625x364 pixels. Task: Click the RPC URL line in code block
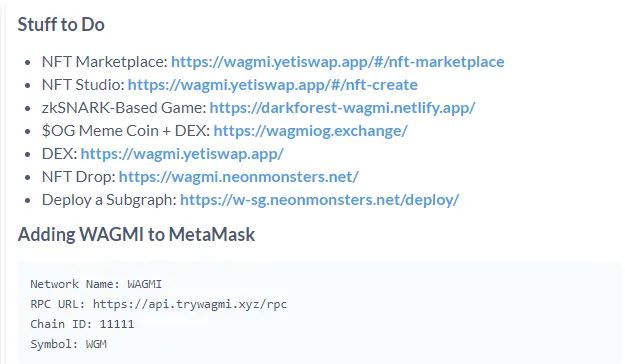(x=159, y=304)
